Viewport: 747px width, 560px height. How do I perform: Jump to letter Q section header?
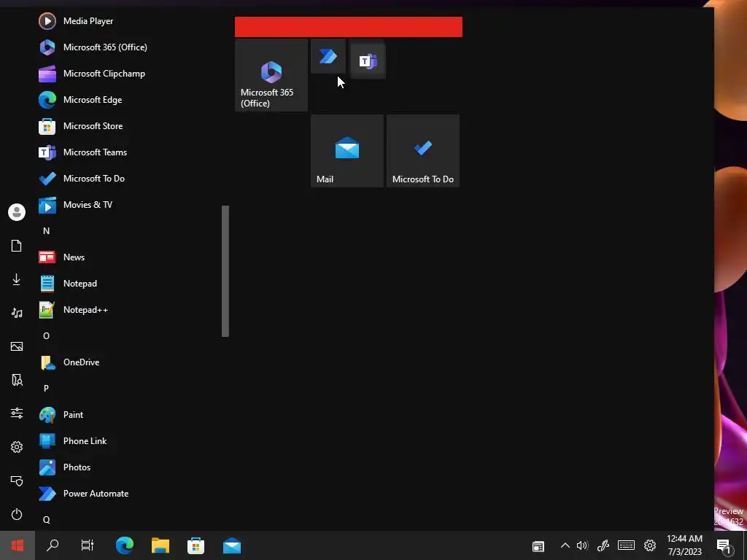[x=46, y=519]
